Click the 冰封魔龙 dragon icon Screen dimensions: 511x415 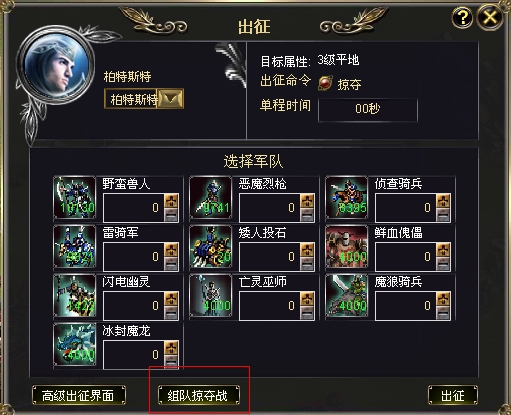[x=75, y=344]
